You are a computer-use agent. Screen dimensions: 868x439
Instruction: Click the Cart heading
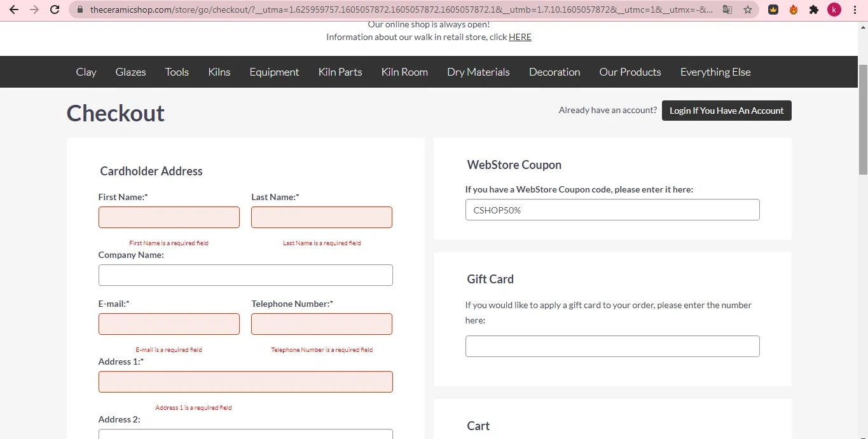pyautogui.click(x=478, y=426)
